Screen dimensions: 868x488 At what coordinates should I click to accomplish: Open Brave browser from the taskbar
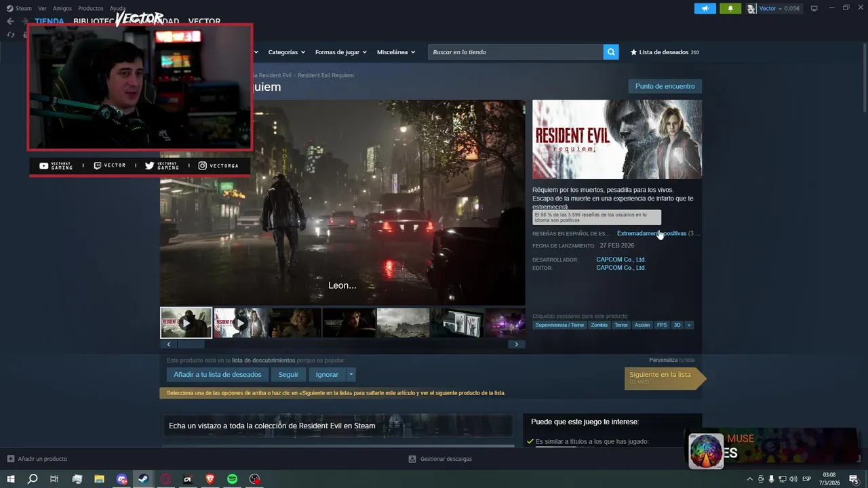tap(210, 479)
